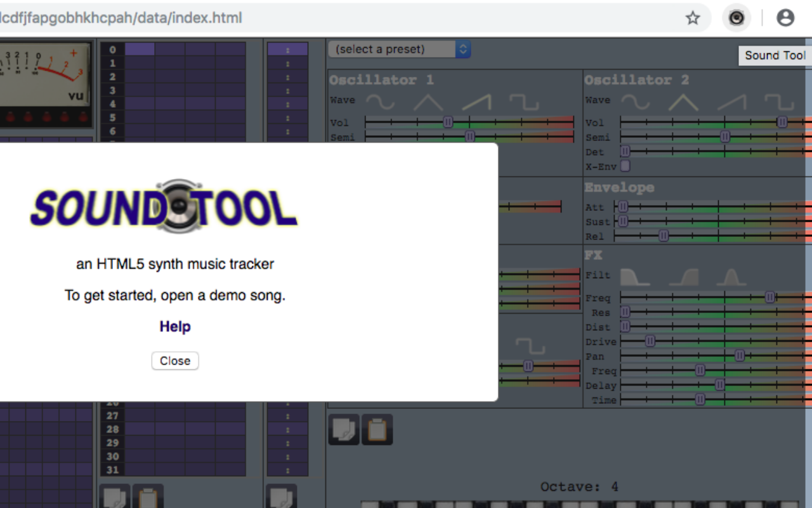Click the browser profile avatar icon

(785, 17)
